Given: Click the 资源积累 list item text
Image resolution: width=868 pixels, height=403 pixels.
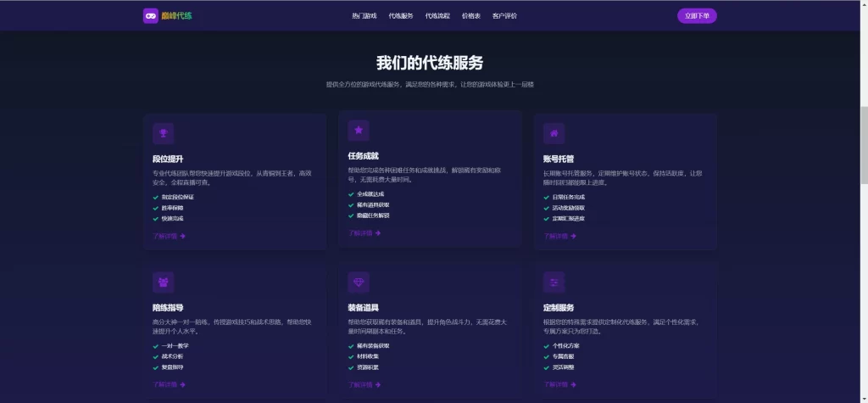Looking at the screenshot, I should (x=368, y=367).
